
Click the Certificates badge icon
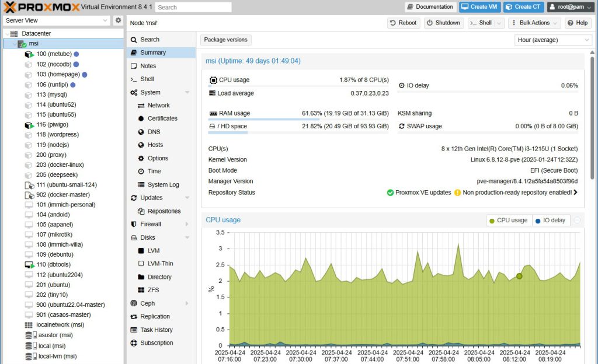point(141,118)
